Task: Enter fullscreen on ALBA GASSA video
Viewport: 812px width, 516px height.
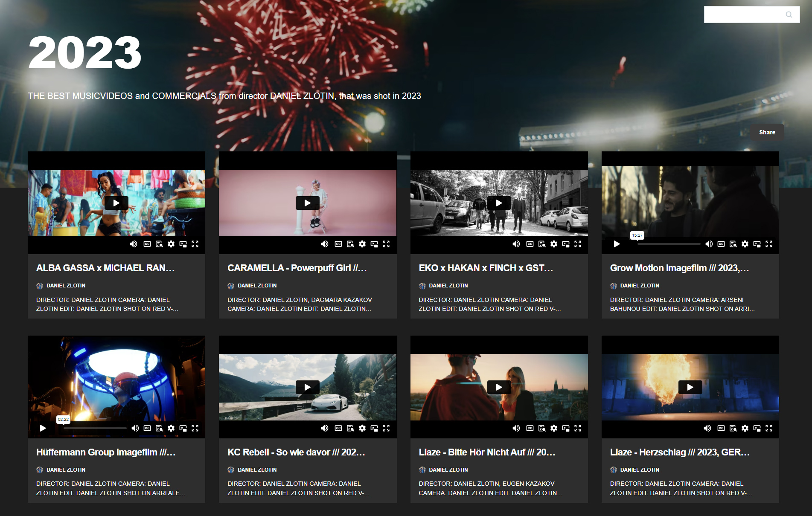Action: tap(195, 244)
